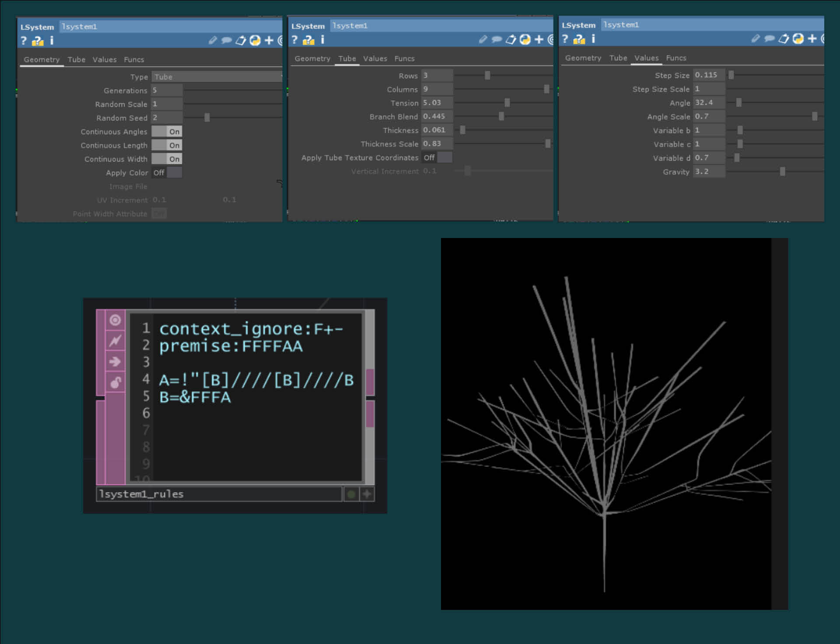Open operator help in the Generations panel

coord(24,41)
